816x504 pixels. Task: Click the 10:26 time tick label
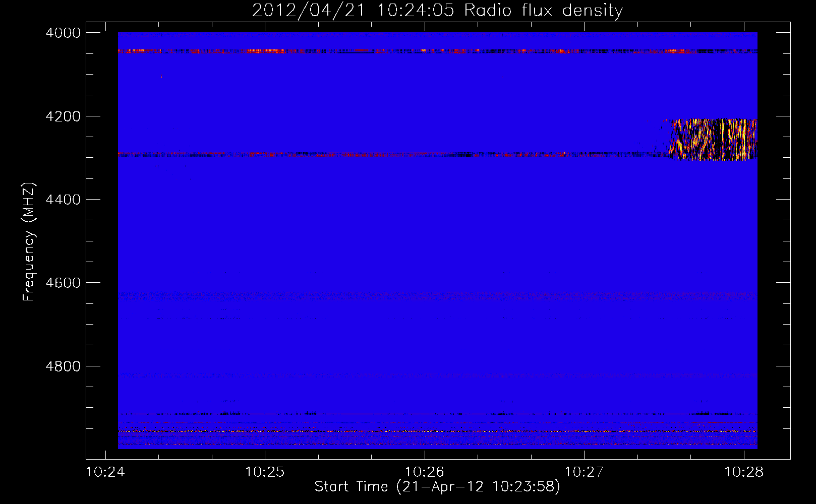[425, 472]
